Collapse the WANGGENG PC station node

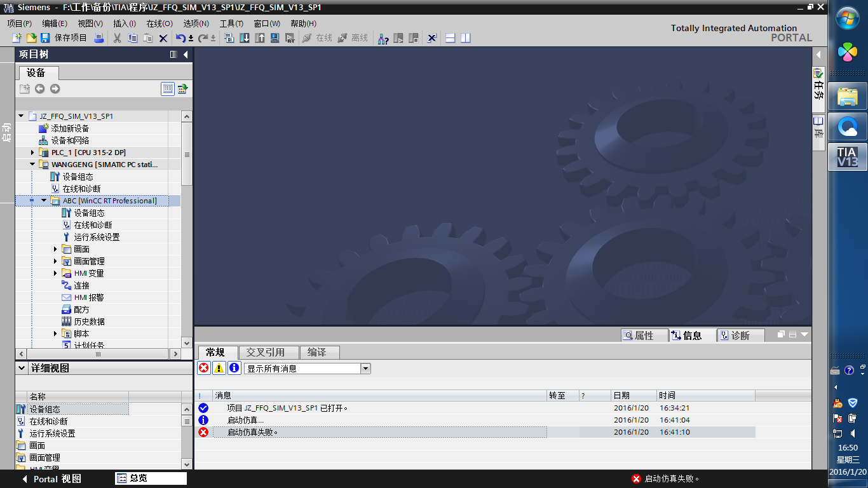point(32,165)
